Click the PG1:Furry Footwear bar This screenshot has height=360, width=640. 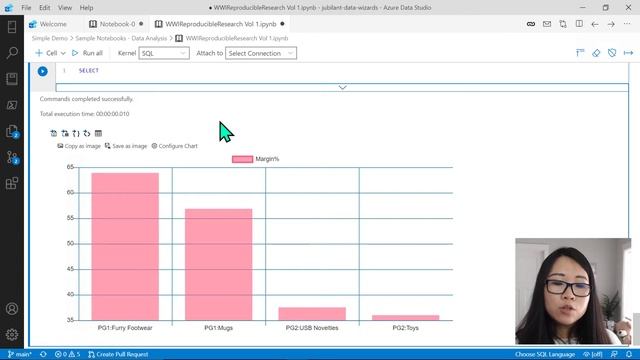click(x=125, y=247)
